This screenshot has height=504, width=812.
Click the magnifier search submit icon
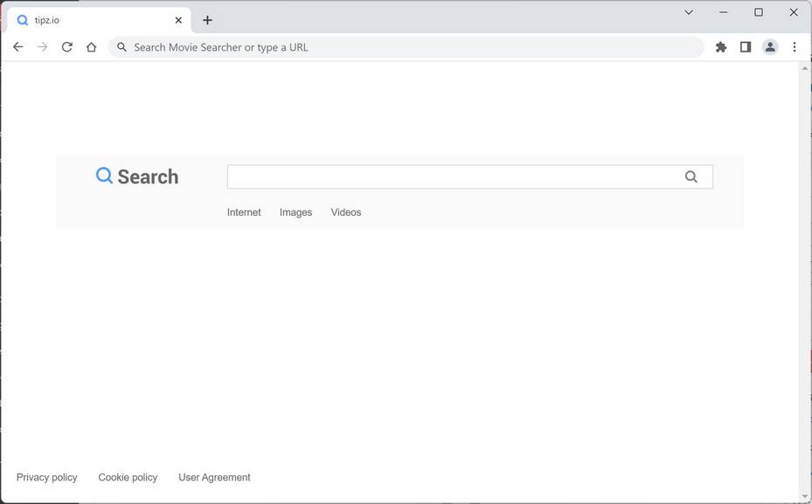click(x=691, y=177)
